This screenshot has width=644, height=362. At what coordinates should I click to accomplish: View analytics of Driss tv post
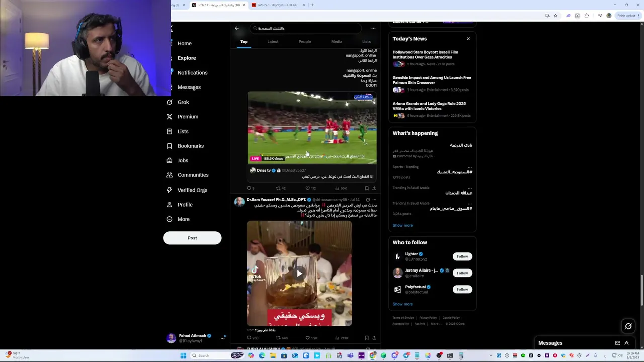click(x=337, y=188)
